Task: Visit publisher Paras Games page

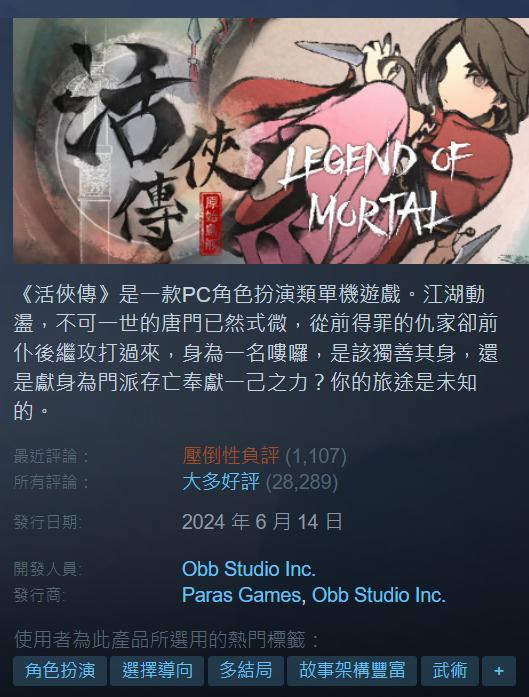Action: pyautogui.click(x=241, y=595)
